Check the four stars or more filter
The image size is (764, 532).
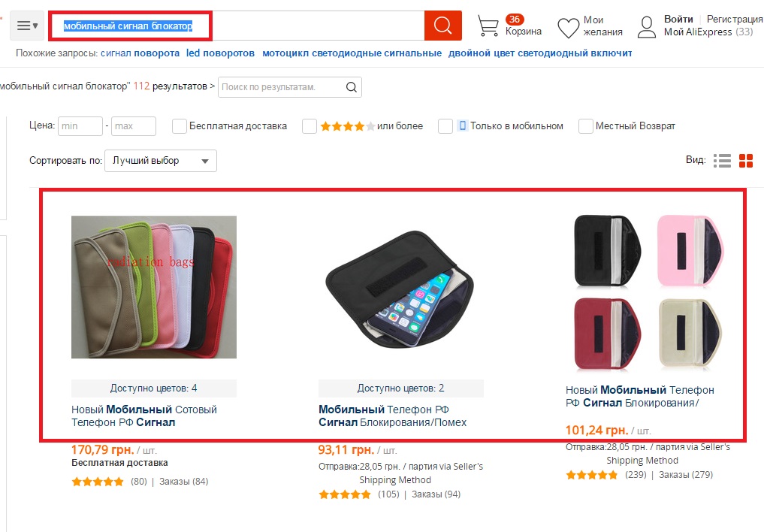pyautogui.click(x=310, y=126)
